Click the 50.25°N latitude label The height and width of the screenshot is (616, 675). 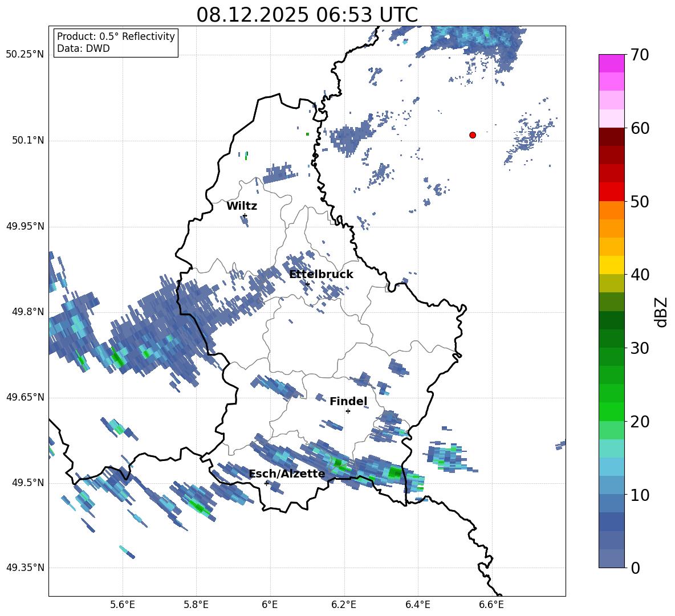(25, 55)
